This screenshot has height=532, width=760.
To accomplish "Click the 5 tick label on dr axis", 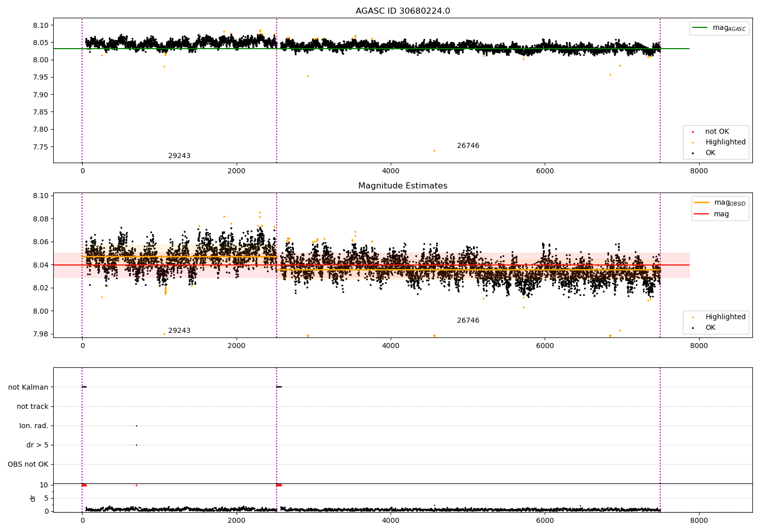I will coord(47,498).
